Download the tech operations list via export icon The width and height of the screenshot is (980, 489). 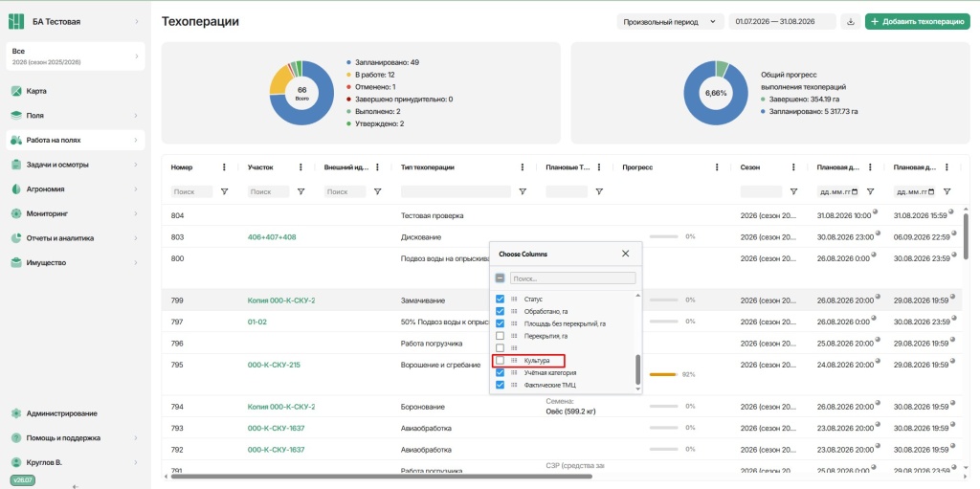[x=850, y=22]
